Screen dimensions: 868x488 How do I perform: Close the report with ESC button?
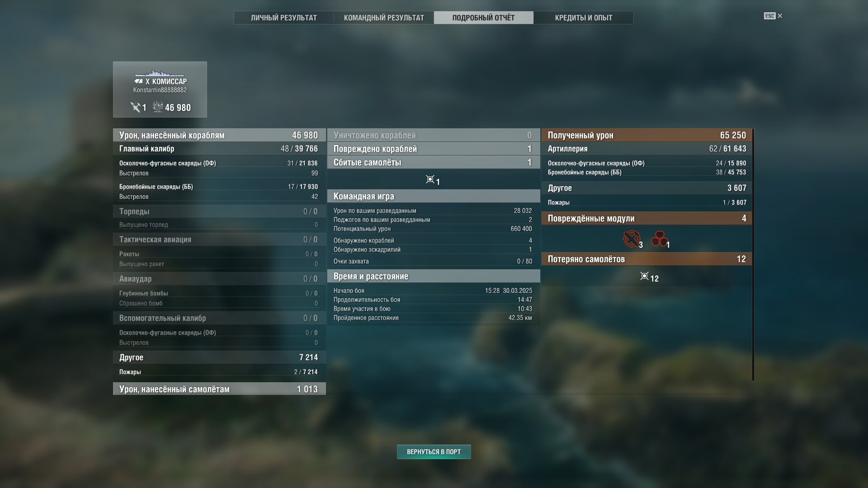point(773,16)
